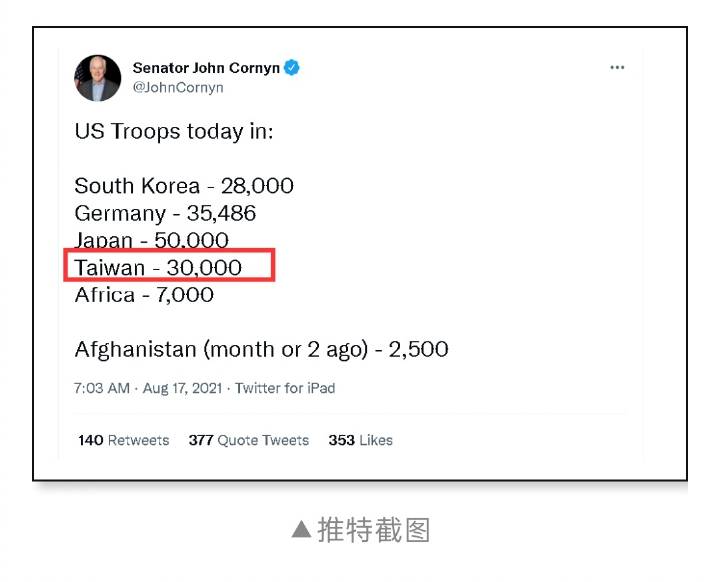Screen dimensions: 720x582
Task: Open the @JohnCornyn handle link
Action: [178, 87]
